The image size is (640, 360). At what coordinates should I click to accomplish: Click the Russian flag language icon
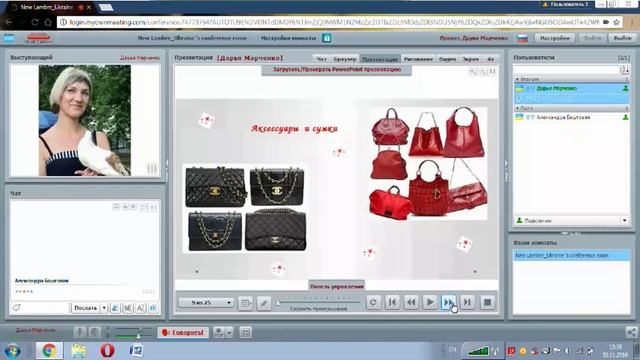click(522, 38)
